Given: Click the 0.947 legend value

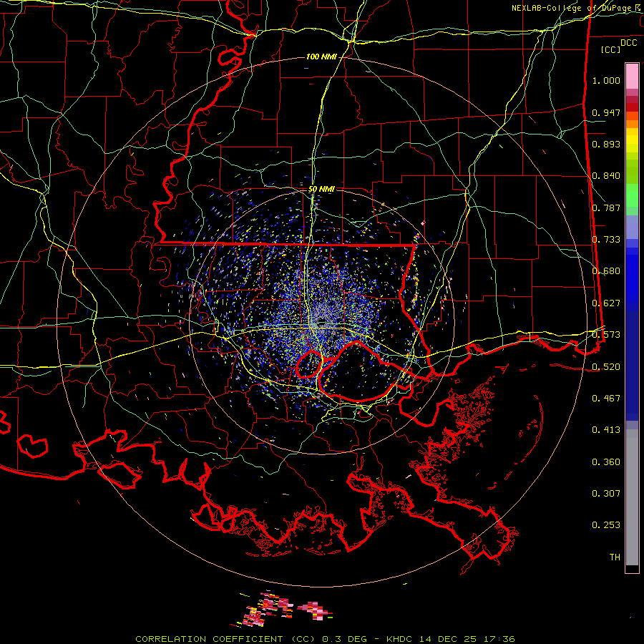Looking at the screenshot, I should coord(606,112).
